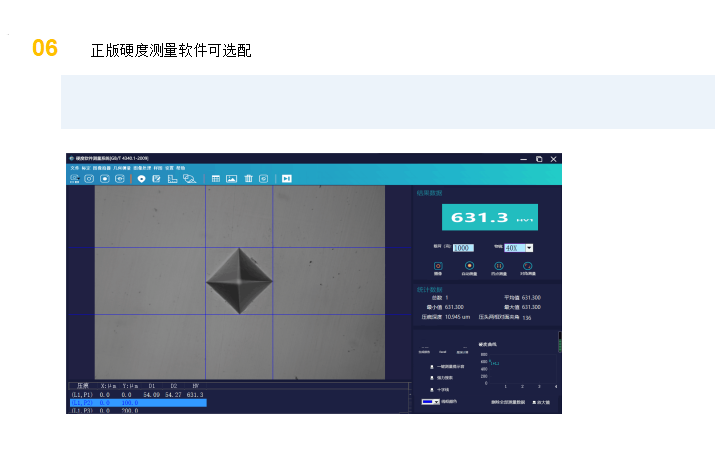This screenshot has width=722, height=449.
Task: Click the 总数 1 count statistic
Action: pos(440,298)
